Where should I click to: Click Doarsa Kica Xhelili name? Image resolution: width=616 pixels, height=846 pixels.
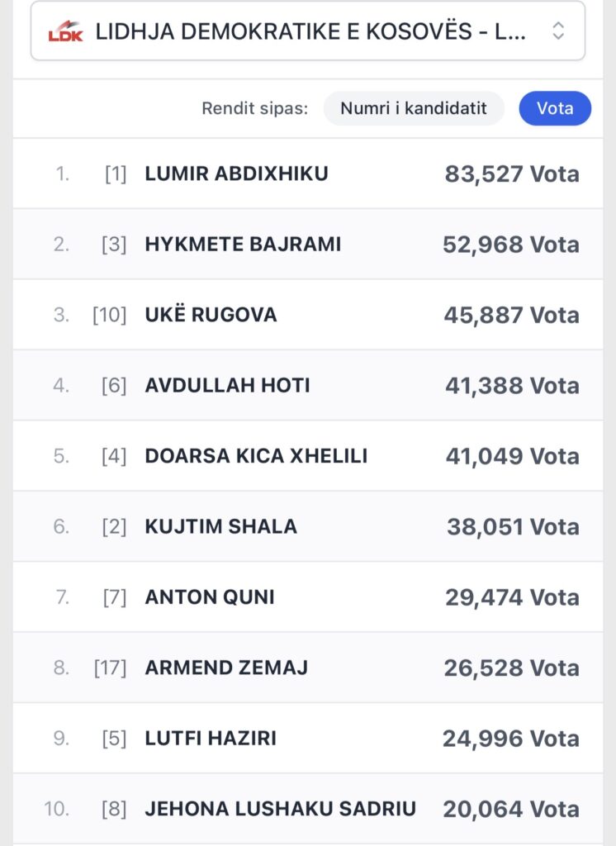(256, 456)
